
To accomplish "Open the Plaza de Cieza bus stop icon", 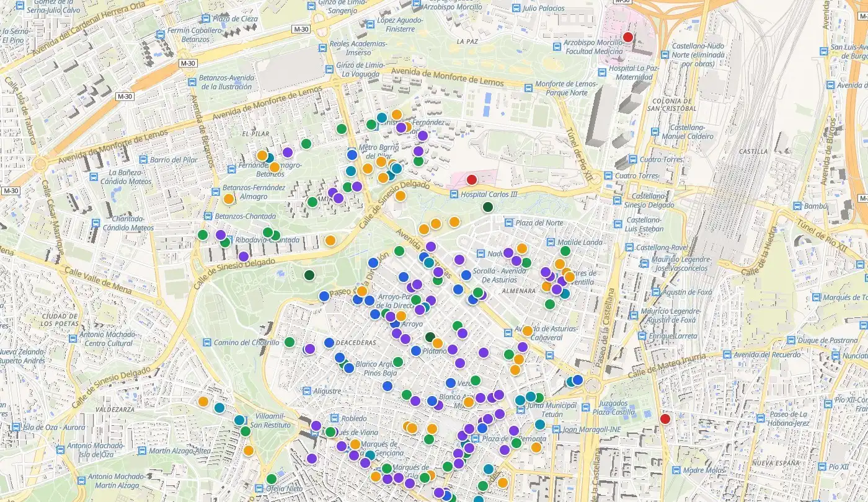I will [208, 19].
